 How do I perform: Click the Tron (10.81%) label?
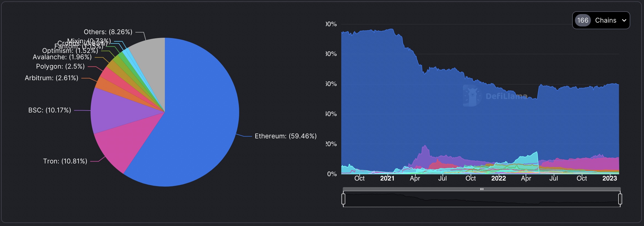[65, 161]
